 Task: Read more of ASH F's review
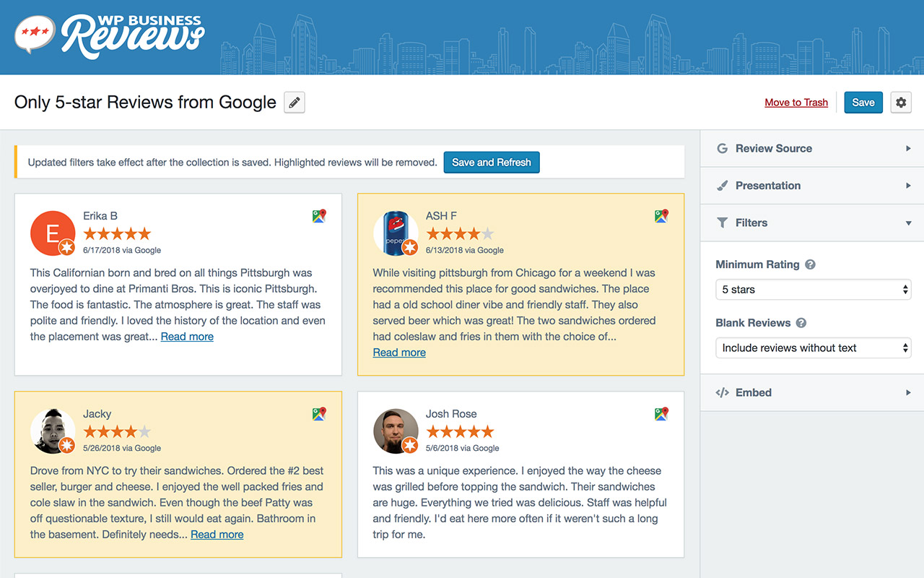399,353
